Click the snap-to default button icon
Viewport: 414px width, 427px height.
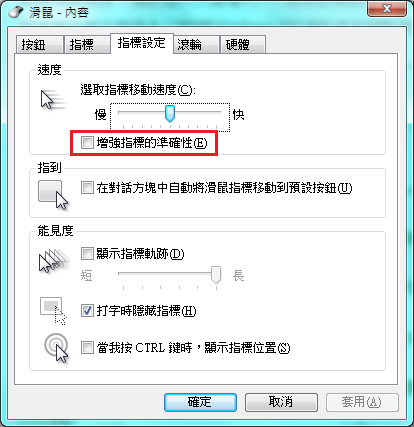click(x=53, y=195)
